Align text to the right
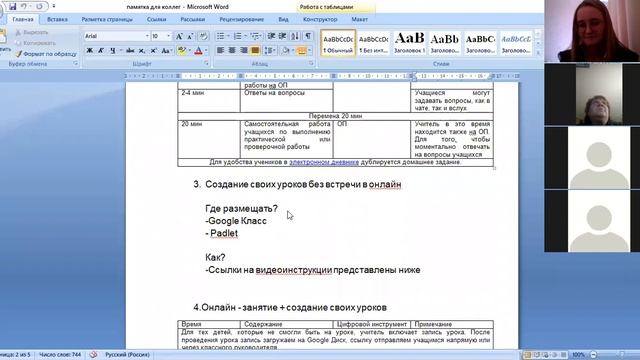The image size is (640, 360). (x=244, y=51)
